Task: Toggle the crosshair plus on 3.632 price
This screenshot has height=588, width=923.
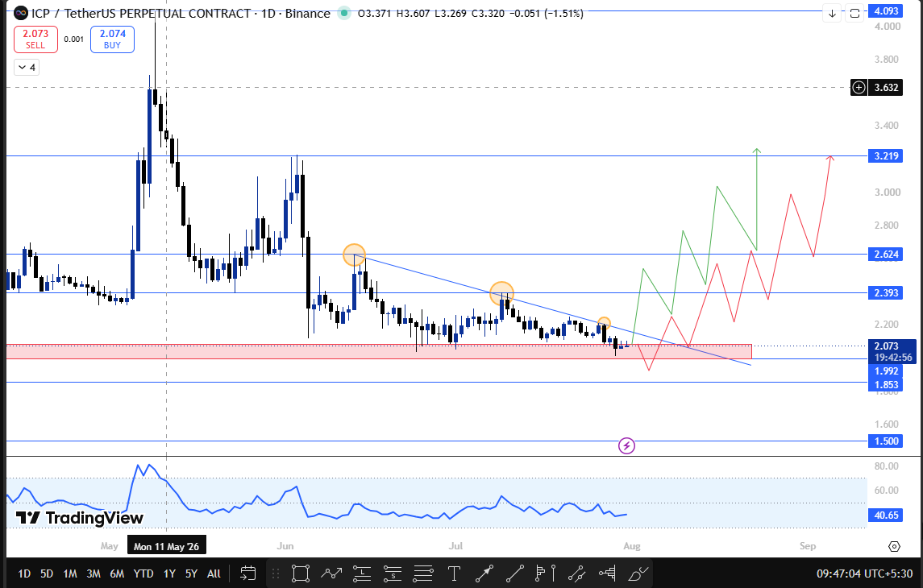Action: [859, 88]
